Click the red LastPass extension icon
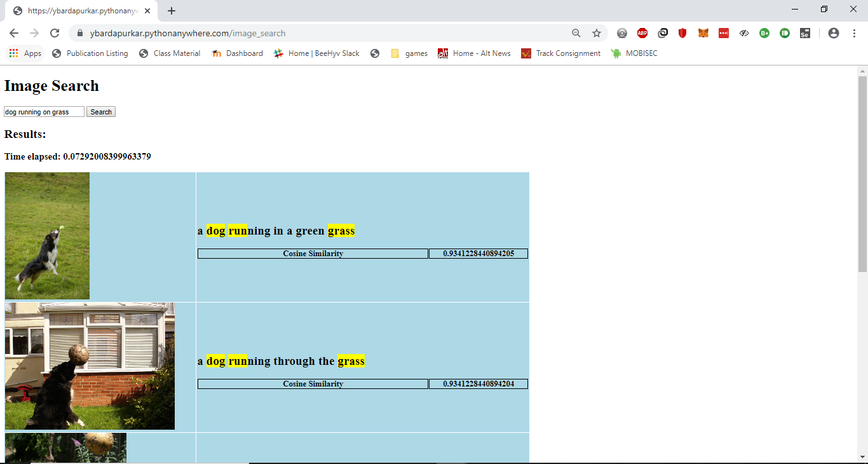Viewport: 868px width, 464px height. click(x=724, y=34)
